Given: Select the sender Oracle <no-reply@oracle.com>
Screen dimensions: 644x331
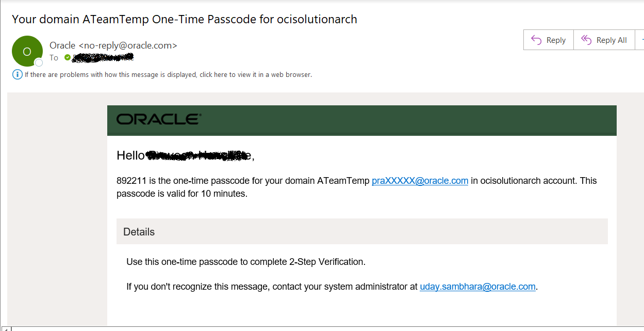Looking at the screenshot, I should [x=113, y=45].
